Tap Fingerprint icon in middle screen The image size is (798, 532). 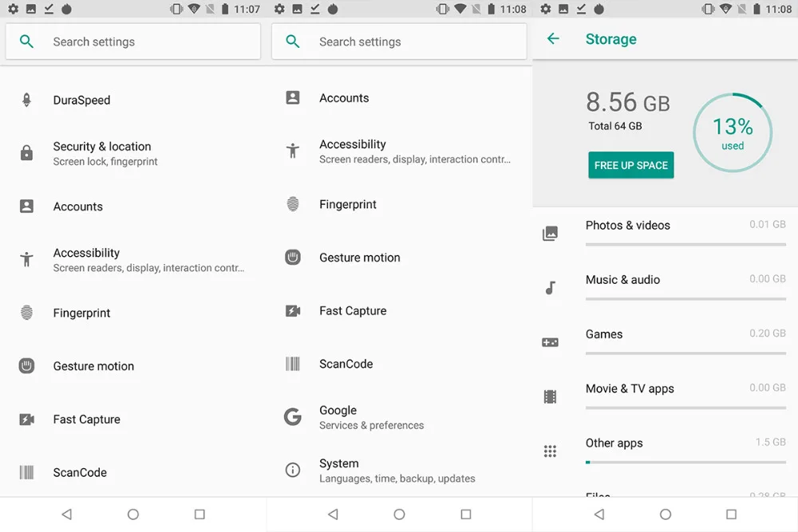point(293,204)
